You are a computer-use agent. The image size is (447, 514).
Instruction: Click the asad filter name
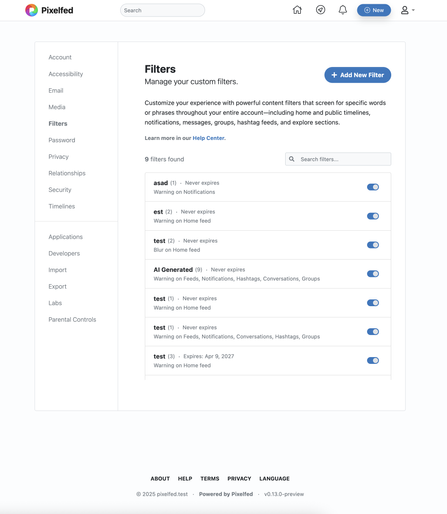[161, 183]
